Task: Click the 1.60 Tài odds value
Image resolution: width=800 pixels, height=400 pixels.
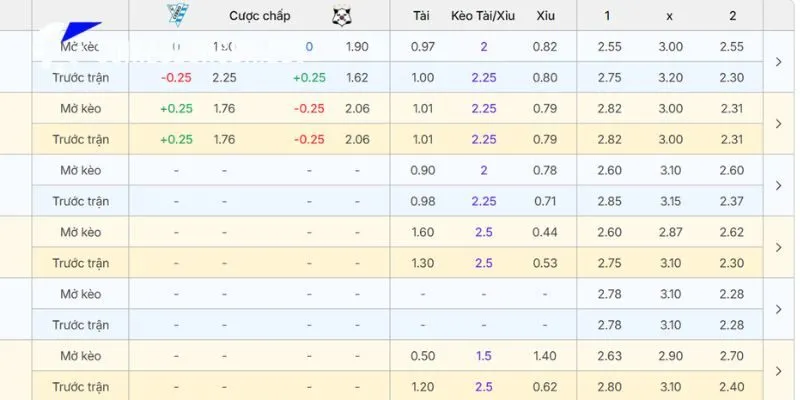Action: point(422,232)
